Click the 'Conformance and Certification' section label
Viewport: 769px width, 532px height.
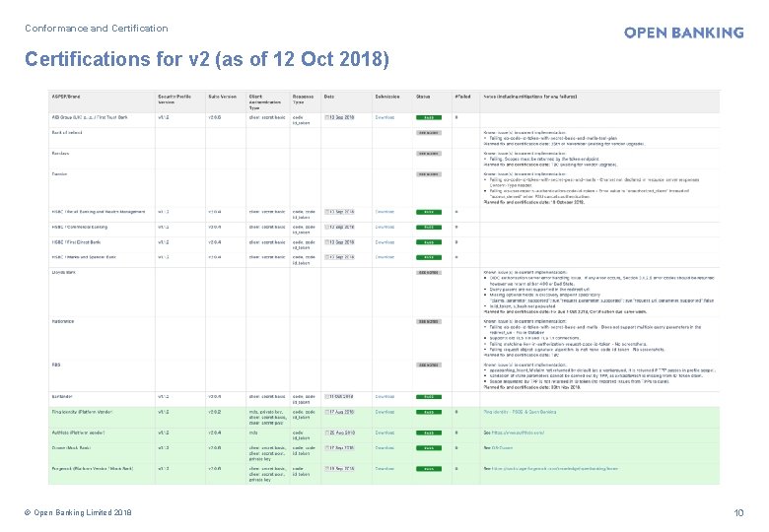click(x=97, y=29)
